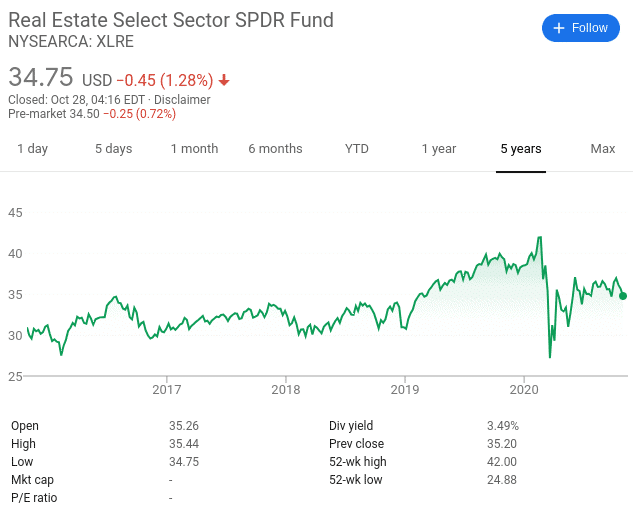Screen dimensions: 633x515
Task: Click the 52-wk high label
Action: click(358, 462)
